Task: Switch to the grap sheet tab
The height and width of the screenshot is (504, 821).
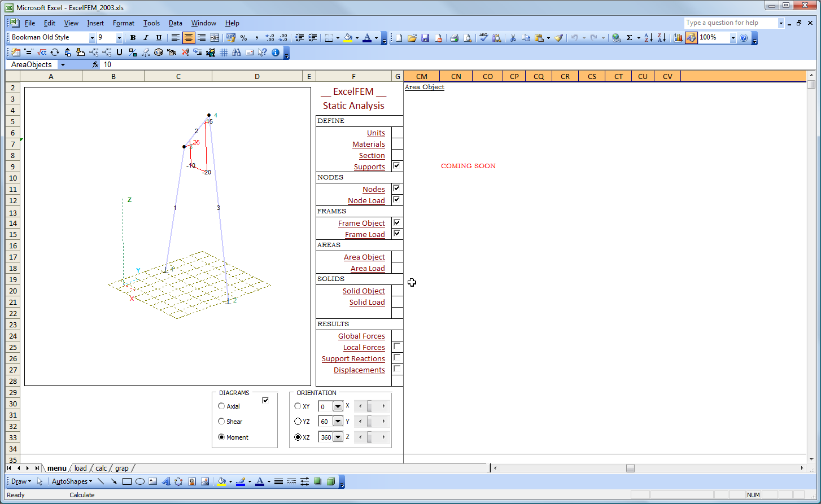Action: [122, 468]
